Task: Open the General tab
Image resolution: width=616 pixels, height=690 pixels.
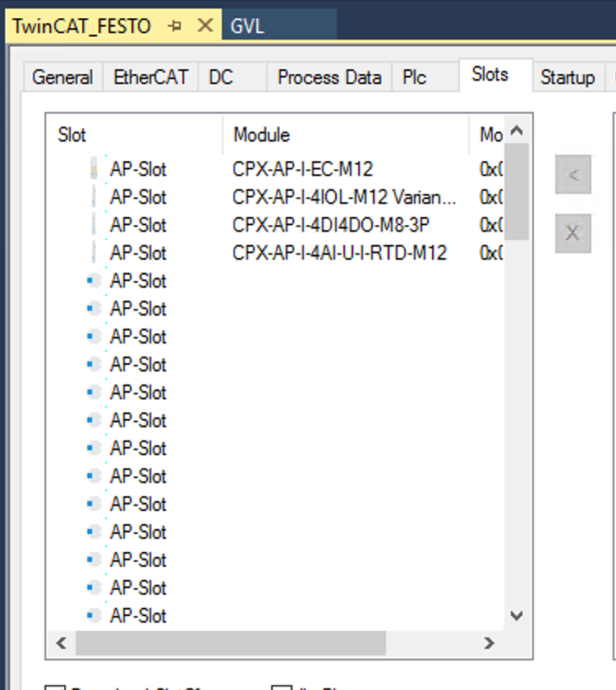Action: tap(62, 77)
